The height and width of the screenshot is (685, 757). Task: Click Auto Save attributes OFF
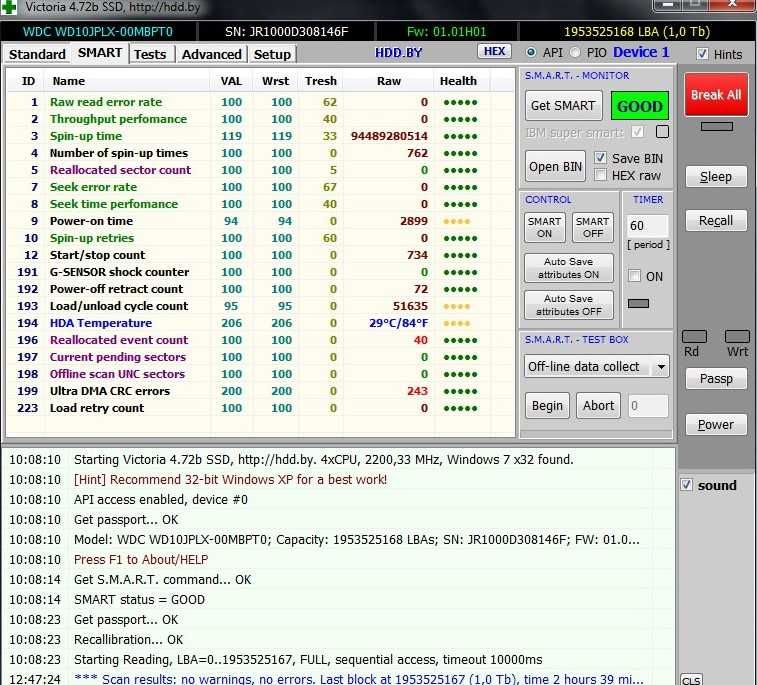[569, 305]
